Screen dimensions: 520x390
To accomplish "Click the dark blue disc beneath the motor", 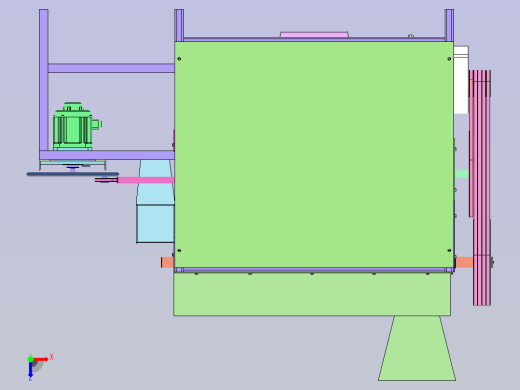I will pyautogui.click(x=73, y=174).
